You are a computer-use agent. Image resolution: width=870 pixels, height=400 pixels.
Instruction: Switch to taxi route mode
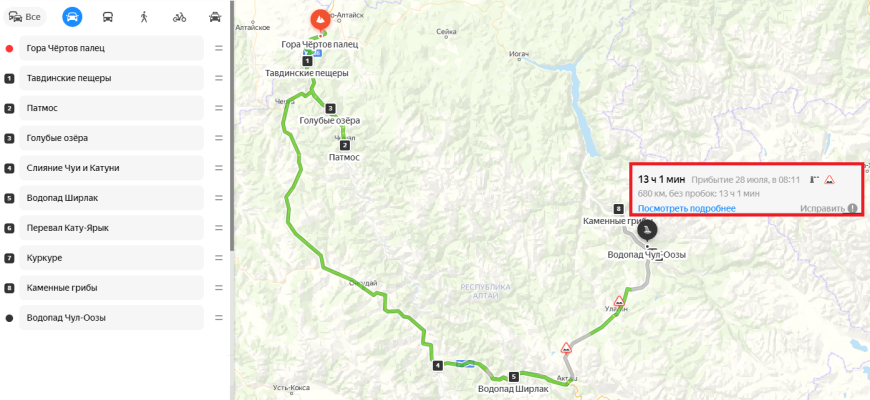tap(214, 17)
